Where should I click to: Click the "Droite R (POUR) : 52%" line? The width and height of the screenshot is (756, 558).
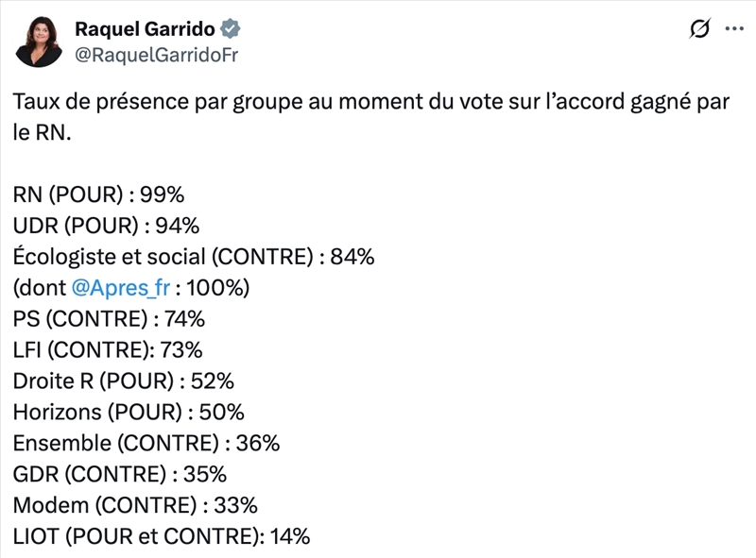coord(123,380)
